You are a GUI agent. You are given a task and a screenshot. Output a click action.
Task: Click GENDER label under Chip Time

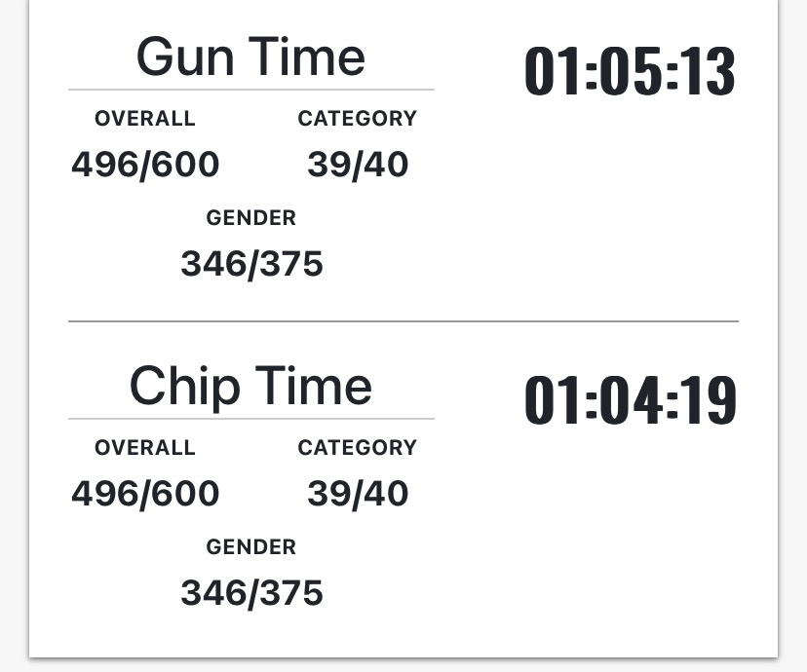(x=251, y=546)
